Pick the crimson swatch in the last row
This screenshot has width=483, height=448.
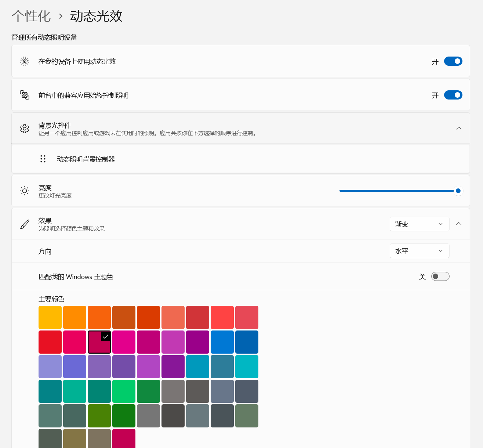coord(124,438)
